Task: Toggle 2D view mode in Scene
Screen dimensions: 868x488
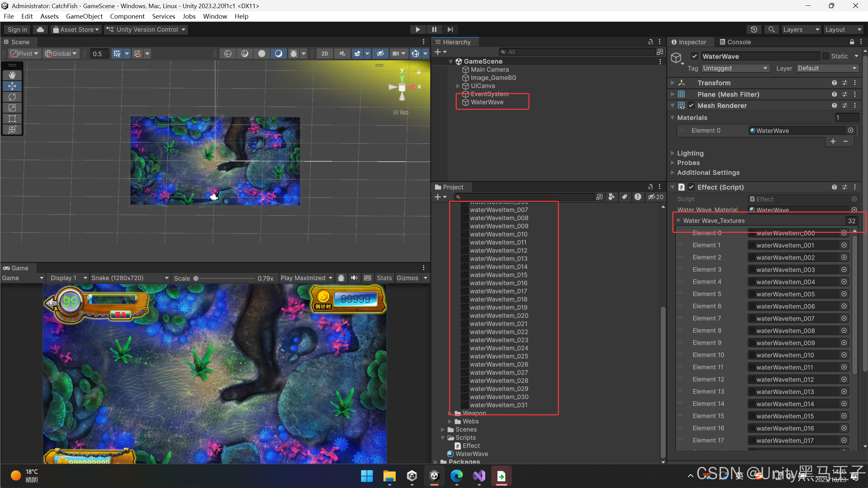Action: tap(324, 54)
